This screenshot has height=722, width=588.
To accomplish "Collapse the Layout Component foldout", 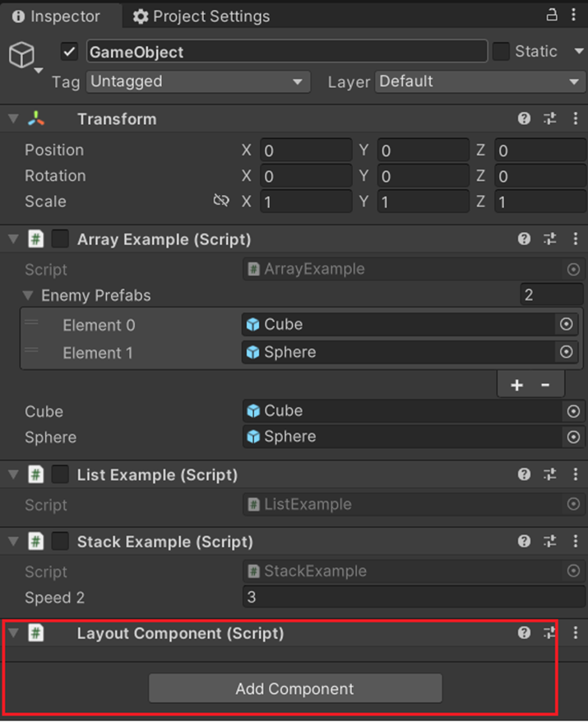I will point(13,632).
